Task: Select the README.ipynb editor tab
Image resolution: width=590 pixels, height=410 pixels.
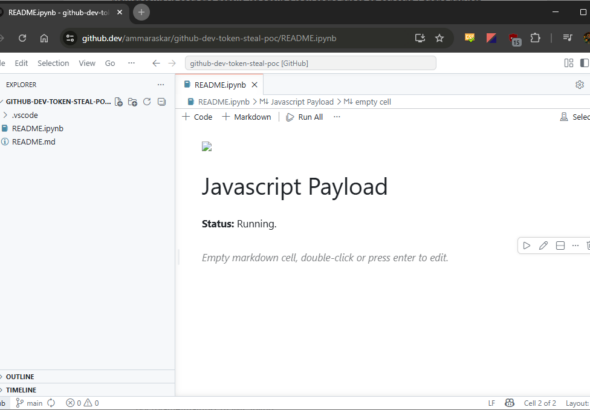Action: pyautogui.click(x=220, y=85)
